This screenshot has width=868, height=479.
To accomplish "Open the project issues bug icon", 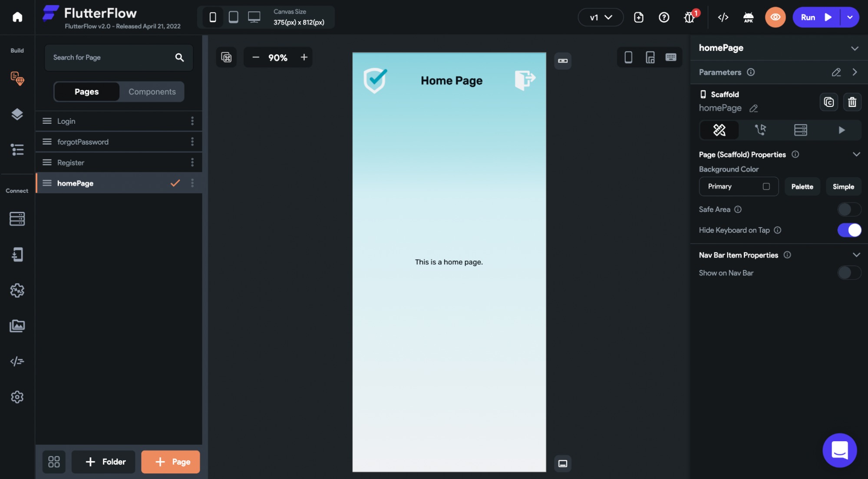I will click(x=690, y=17).
